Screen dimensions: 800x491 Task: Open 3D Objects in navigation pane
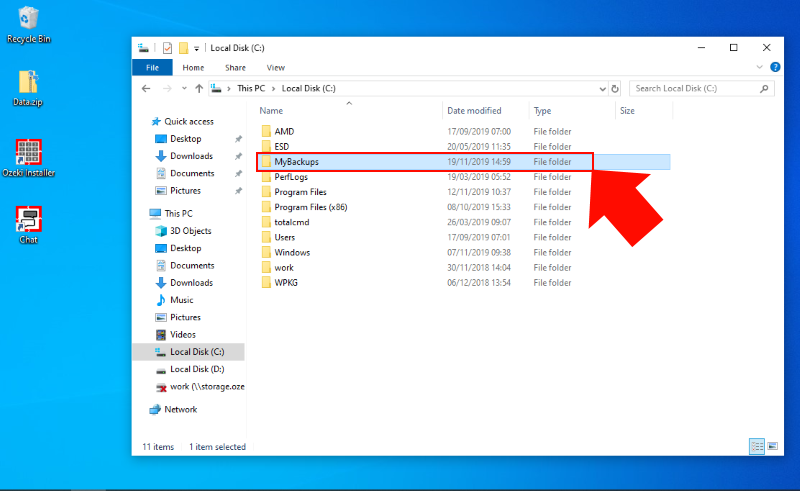[x=190, y=231]
